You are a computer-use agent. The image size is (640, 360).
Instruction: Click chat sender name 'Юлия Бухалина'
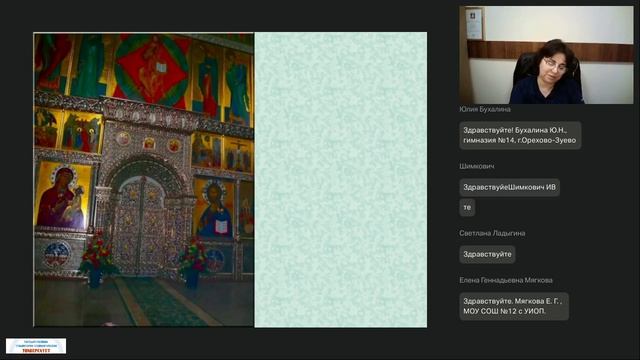[x=484, y=109]
